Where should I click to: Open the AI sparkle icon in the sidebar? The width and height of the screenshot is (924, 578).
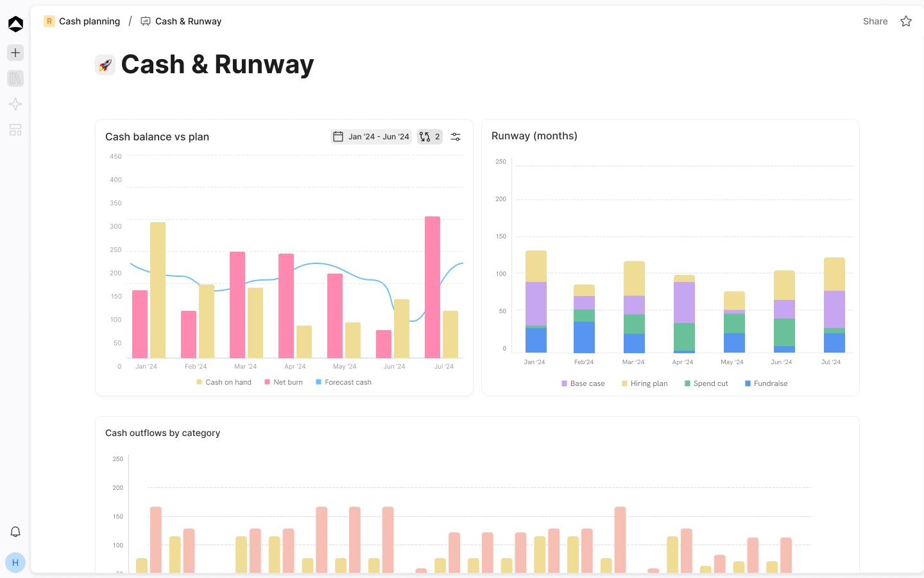click(15, 104)
